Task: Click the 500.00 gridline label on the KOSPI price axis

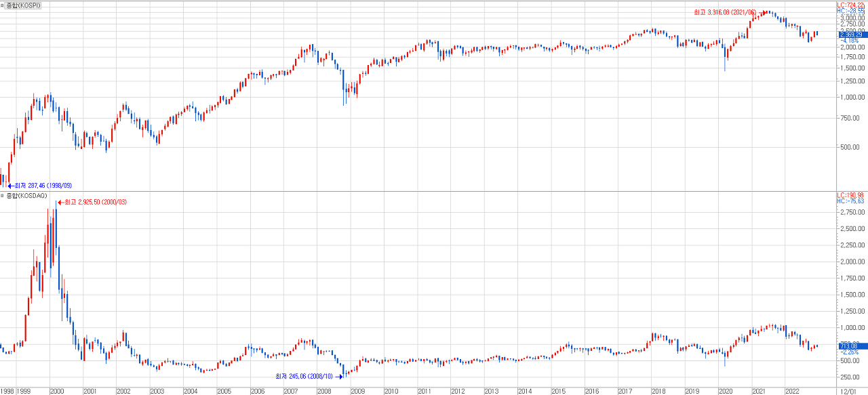Action: (851, 147)
